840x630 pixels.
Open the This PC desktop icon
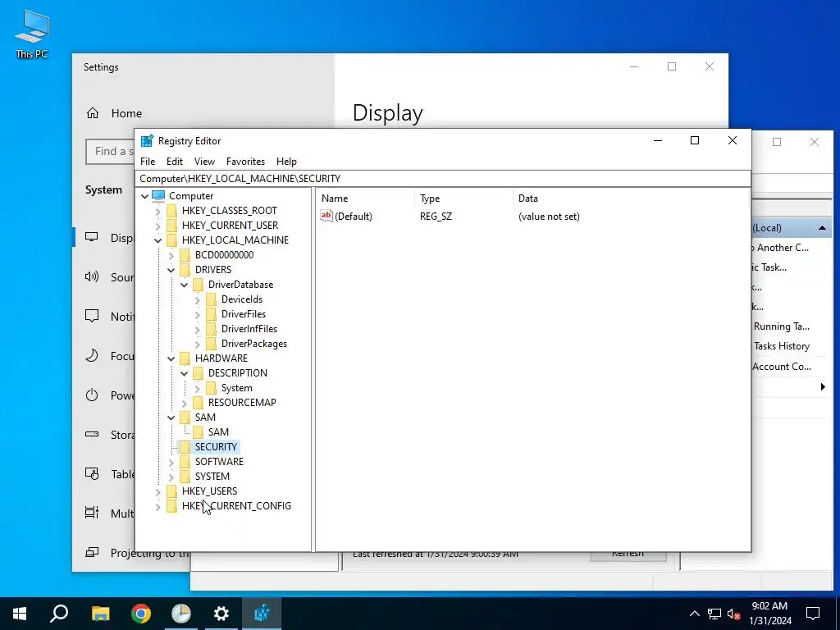point(32,33)
